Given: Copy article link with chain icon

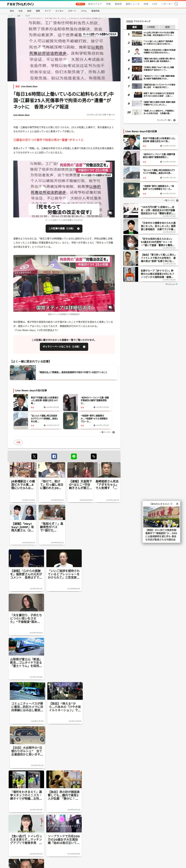Looking at the screenshot, I should tap(94, 456).
